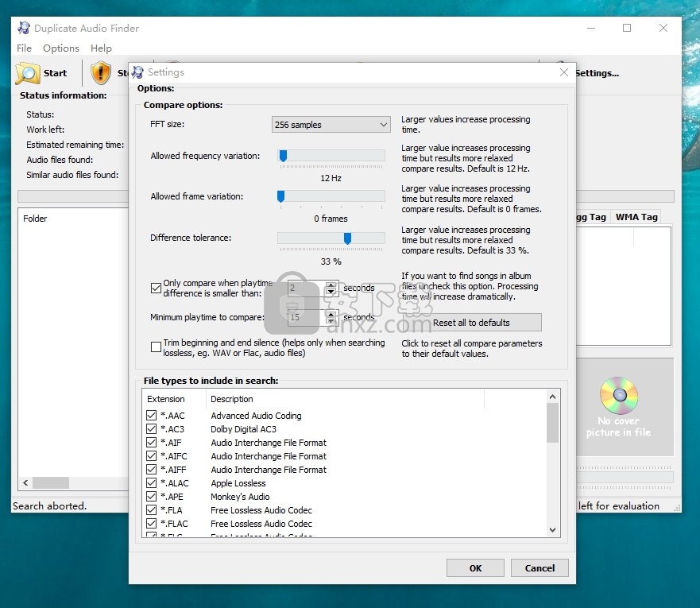
Task: Toggle the *.APE Monkey's Audio checkbox
Action: [152, 497]
